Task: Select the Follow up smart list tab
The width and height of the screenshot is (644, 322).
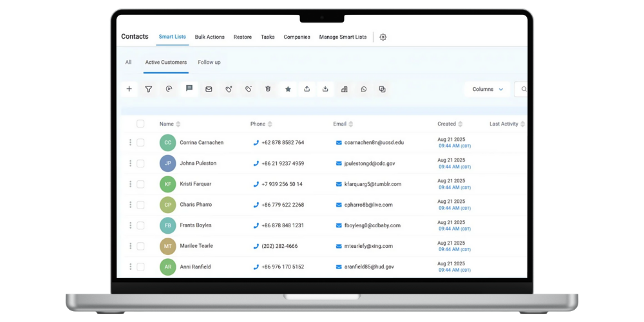Action: click(209, 62)
